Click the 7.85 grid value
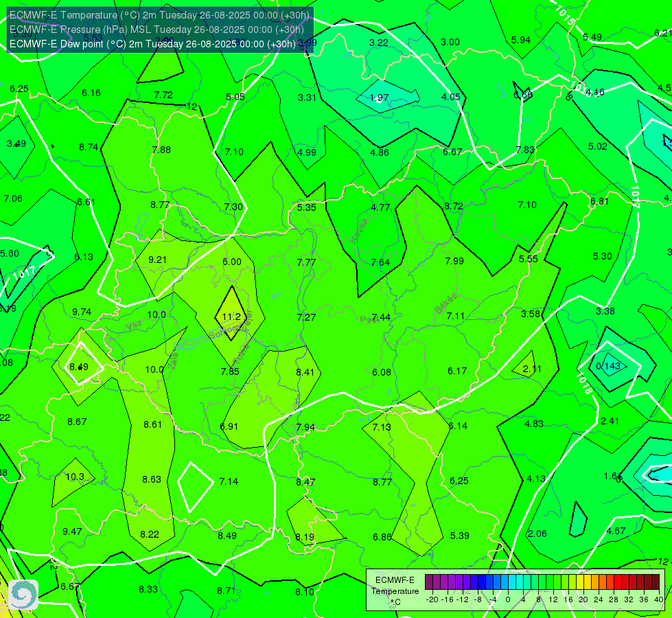The height and width of the screenshot is (618, 672). pos(230,371)
